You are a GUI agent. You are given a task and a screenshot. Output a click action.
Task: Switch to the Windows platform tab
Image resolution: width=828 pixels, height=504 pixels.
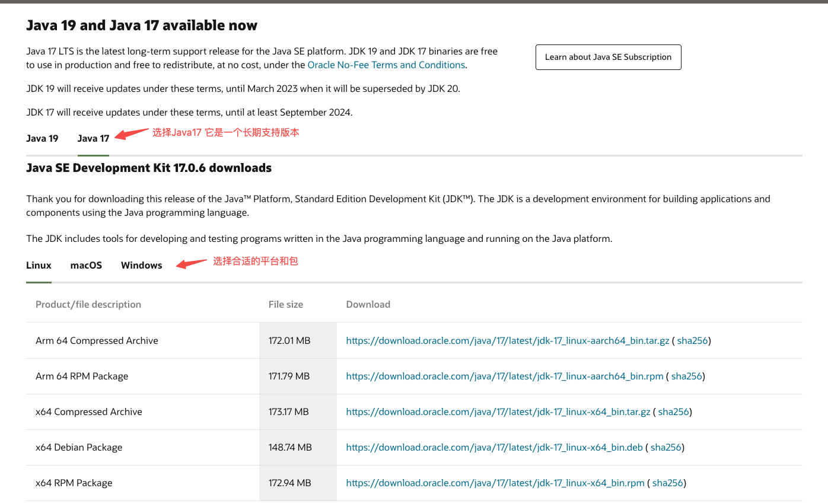pyautogui.click(x=141, y=265)
